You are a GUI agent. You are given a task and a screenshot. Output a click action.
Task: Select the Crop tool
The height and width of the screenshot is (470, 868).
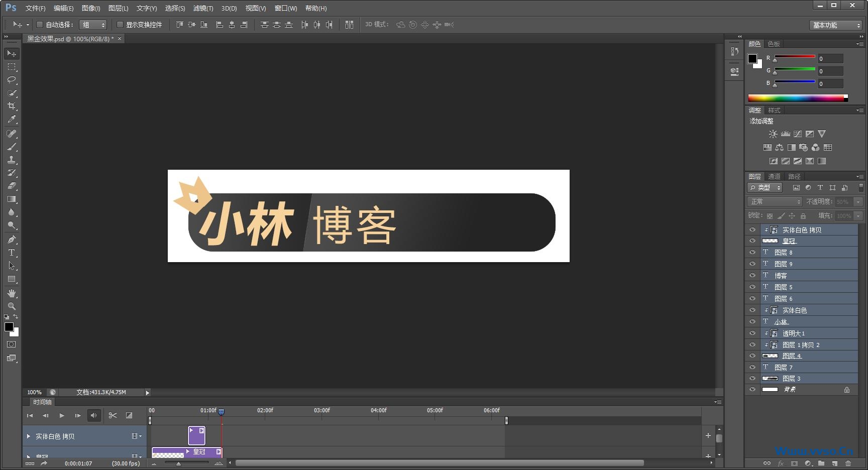pos(12,106)
